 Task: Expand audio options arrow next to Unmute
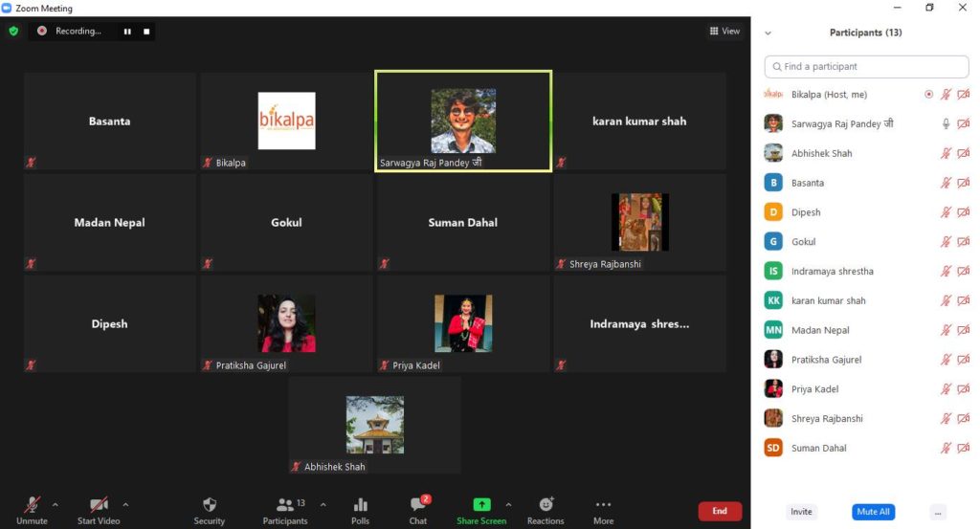pyautogui.click(x=55, y=504)
